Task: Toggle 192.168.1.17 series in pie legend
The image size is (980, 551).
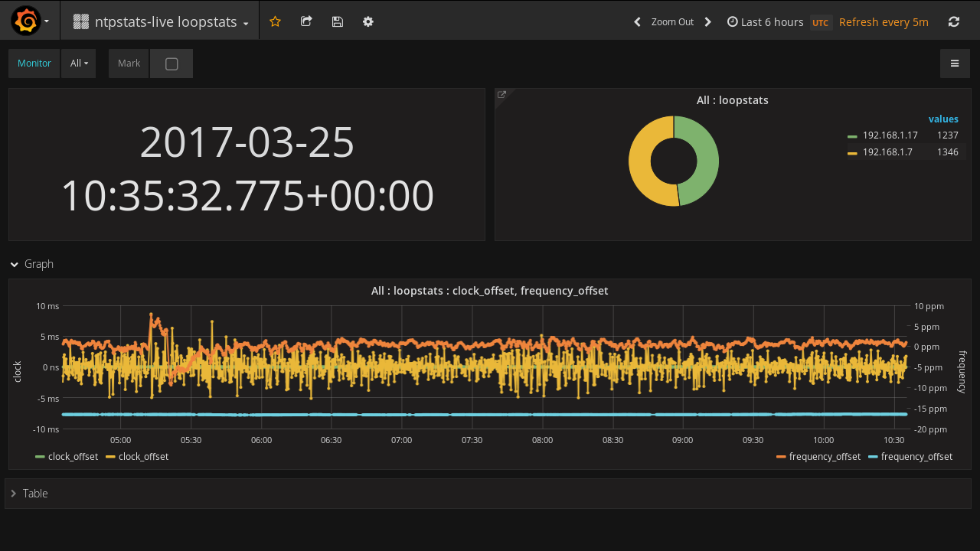Action: (x=890, y=135)
